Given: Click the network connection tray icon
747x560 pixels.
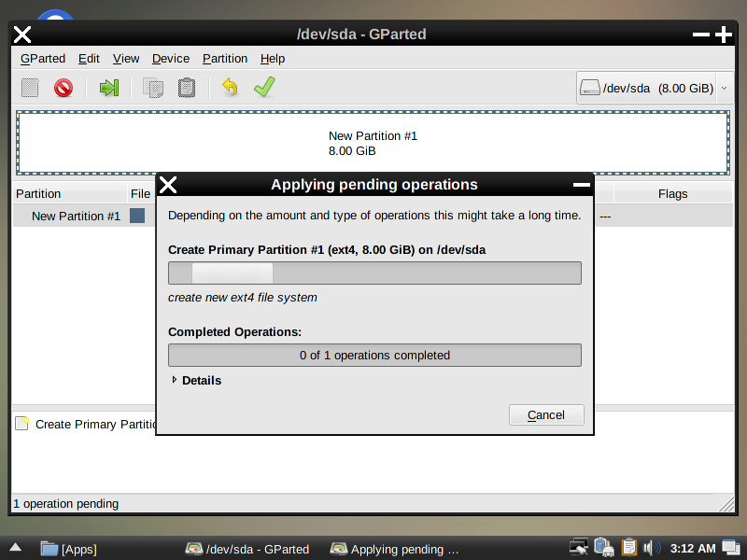Looking at the screenshot, I should click(579, 548).
